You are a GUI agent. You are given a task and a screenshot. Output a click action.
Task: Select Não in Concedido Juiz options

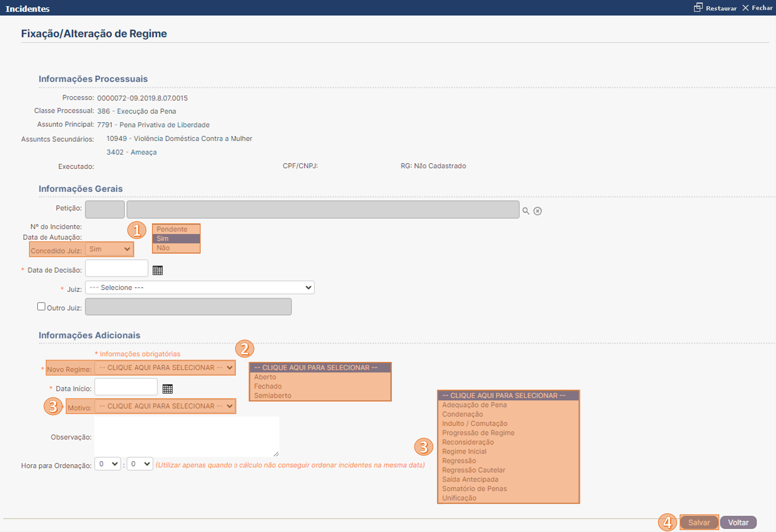(163, 248)
